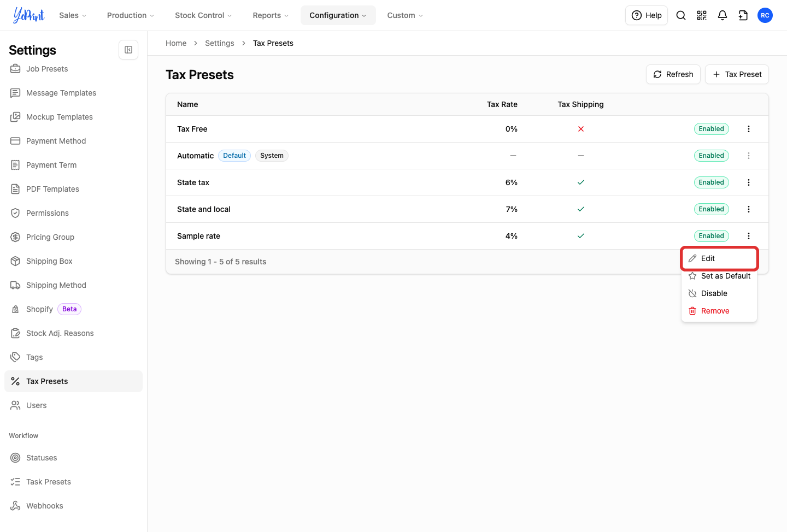
Task: Select Remove in the context menu
Action: 719,311
